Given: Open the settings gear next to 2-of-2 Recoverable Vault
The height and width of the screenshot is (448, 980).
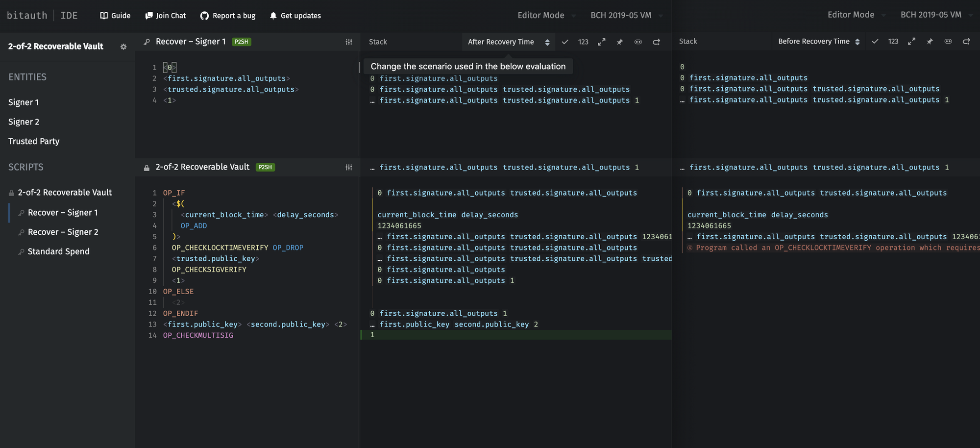Looking at the screenshot, I should (123, 46).
